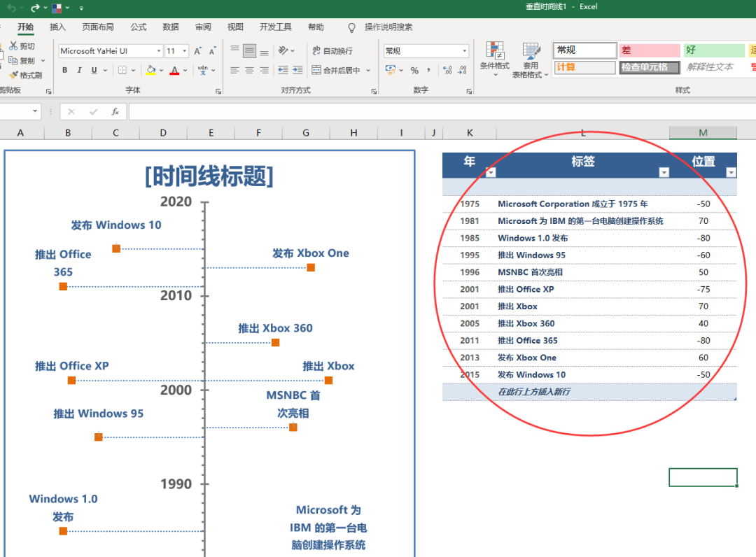Click Merge and Center (合并后居中)

tap(336, 71)
